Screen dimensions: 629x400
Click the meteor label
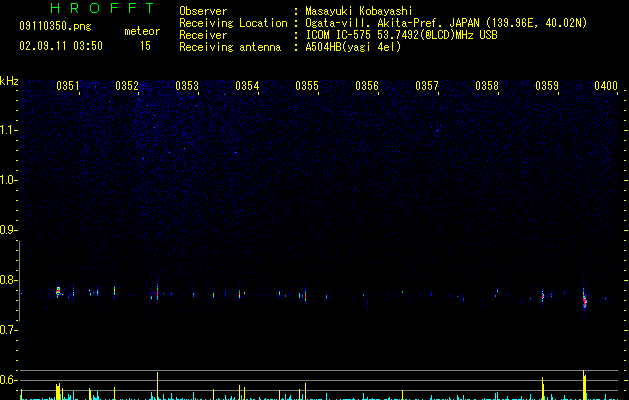[142, 31]
